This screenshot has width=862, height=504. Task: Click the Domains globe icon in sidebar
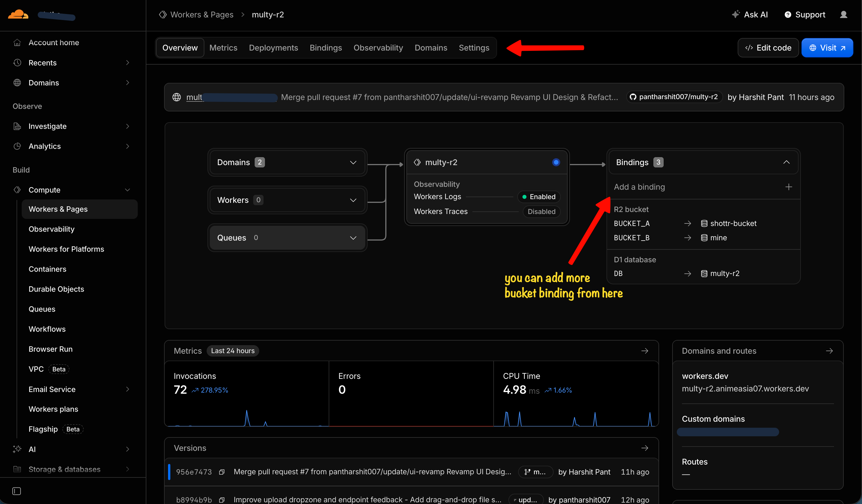17,83
